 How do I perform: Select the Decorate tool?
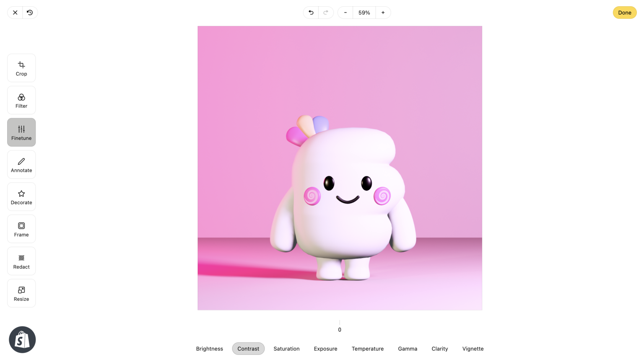(21, 196)
